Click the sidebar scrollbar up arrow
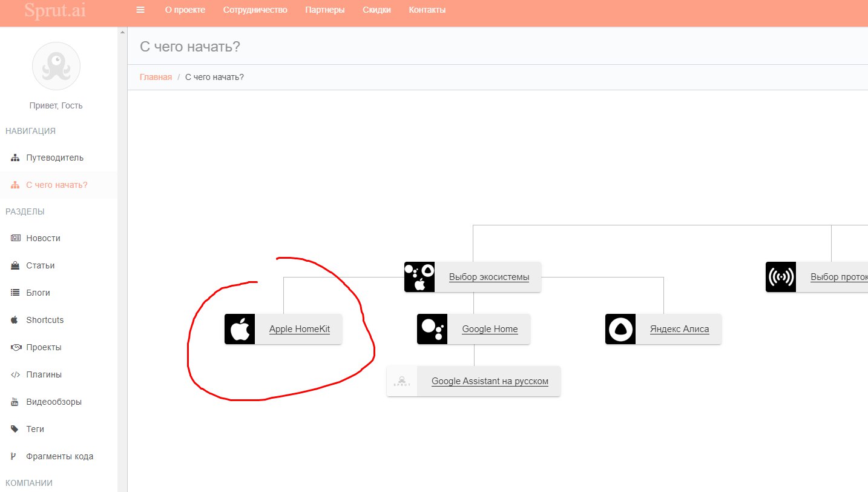 pyautogui.click(x=122, y=32)
